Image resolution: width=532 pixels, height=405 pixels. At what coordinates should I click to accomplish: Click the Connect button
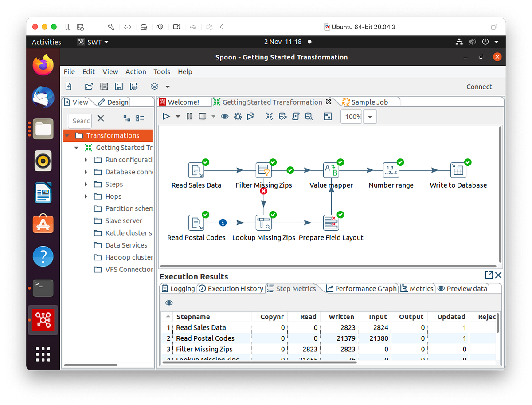pos(479,87)
